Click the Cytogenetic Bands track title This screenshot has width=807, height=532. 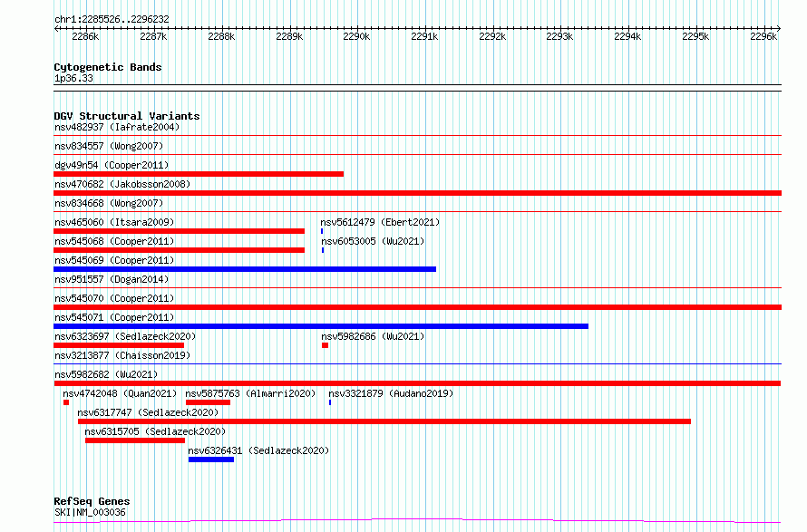coord(108,67)
